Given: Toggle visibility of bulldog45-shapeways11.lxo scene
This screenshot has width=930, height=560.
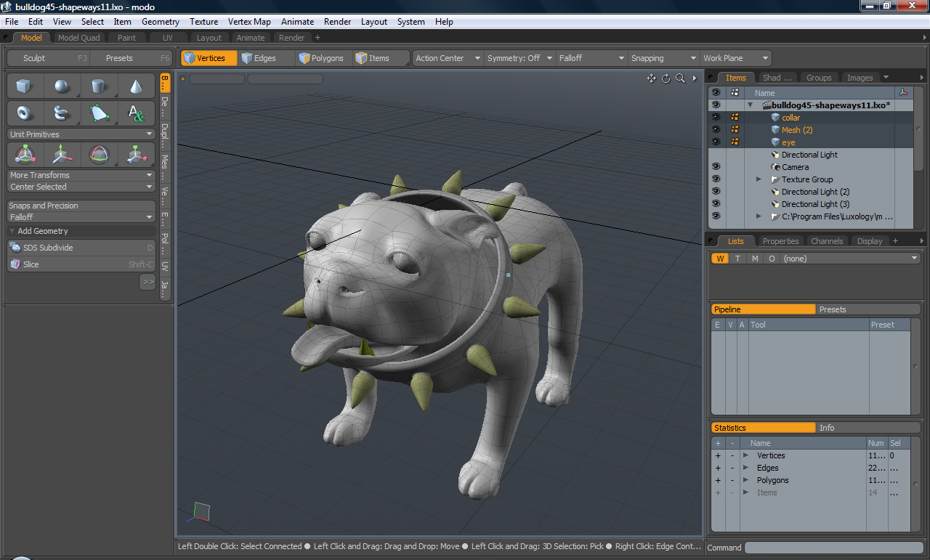Looking at the screenshot, I should tap(716, 105).
